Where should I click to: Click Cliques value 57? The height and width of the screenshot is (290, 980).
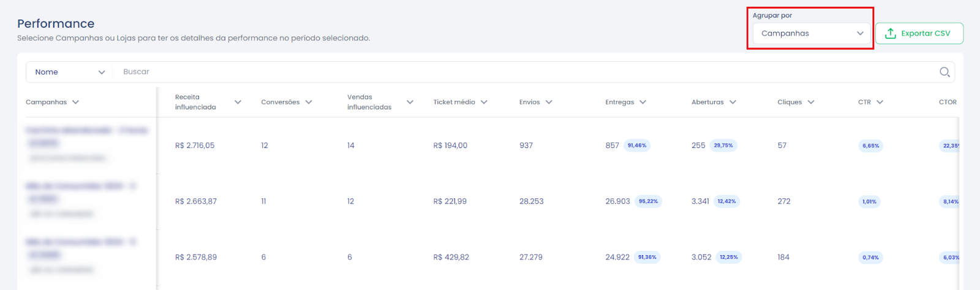[x=782, y=146]
